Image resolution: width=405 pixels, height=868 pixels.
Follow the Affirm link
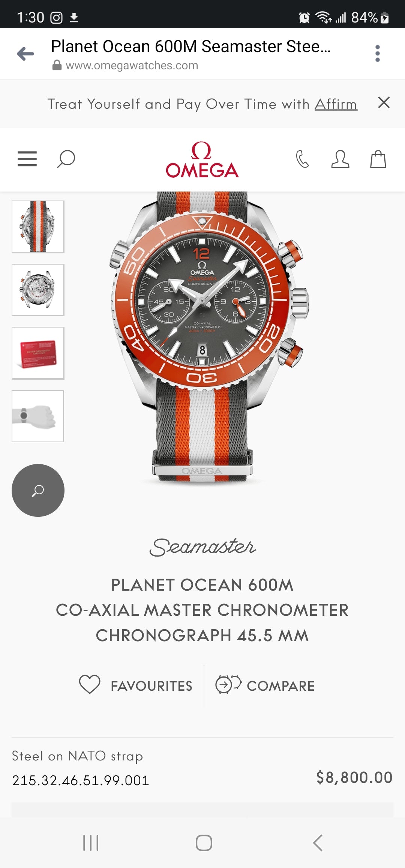pyautogui.click(x=336, y=104)
